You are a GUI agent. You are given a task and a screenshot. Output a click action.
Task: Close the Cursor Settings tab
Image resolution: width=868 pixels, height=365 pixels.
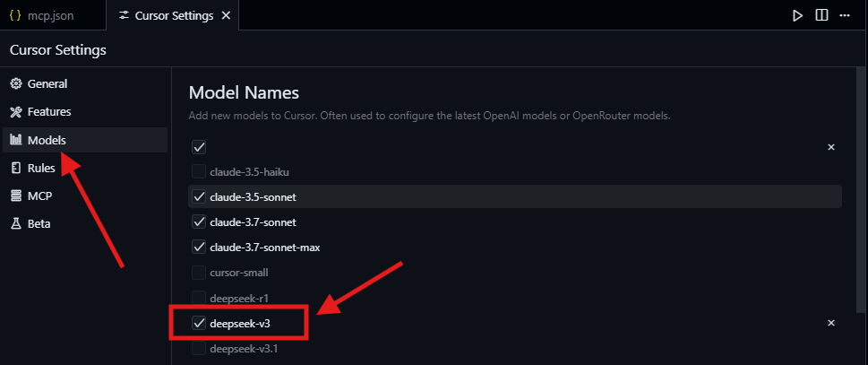point(226,15)
